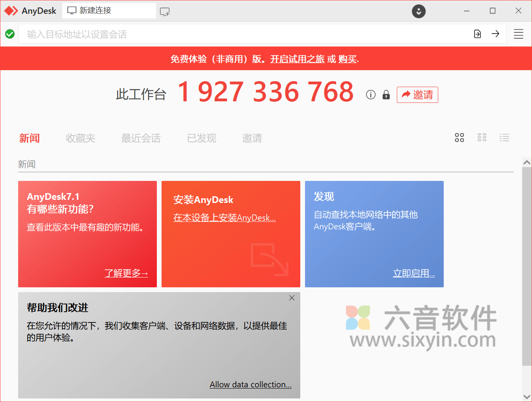532x402 pixels.
Task: Select the 已发现 tab
Action: 201,138
